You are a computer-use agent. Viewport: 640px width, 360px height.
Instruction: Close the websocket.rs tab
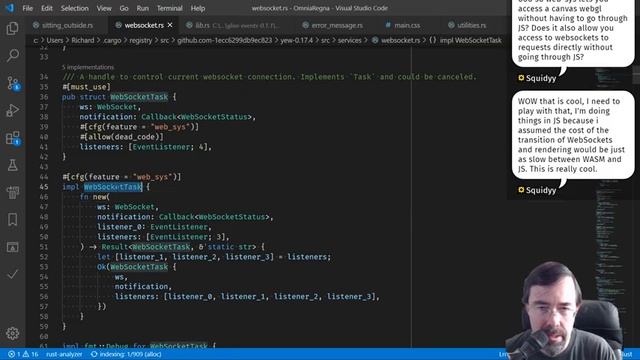coord(170,25)
